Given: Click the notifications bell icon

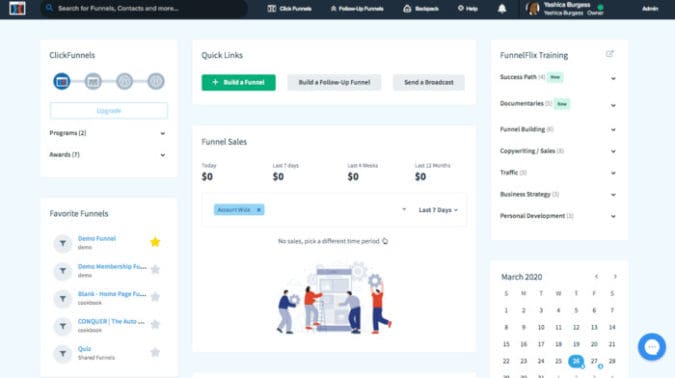Looking at the screenshot, I should point(502,9).
